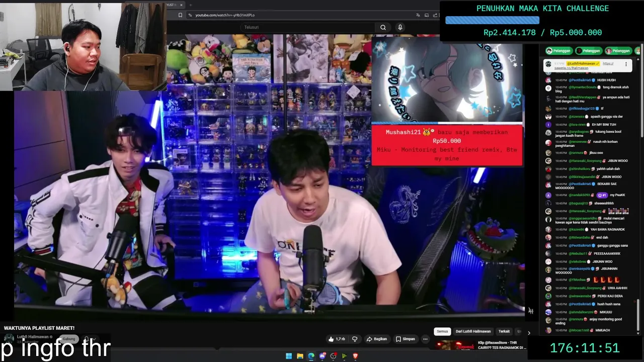Click @Nebulaz11 username in chat

pyautogui.click(x=578, y=253)
